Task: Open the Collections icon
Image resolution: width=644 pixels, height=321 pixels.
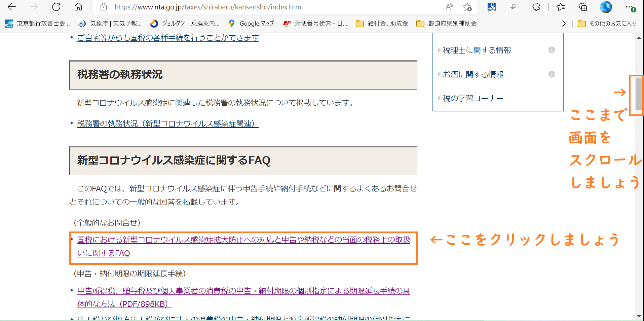Action: pos(582,7)
